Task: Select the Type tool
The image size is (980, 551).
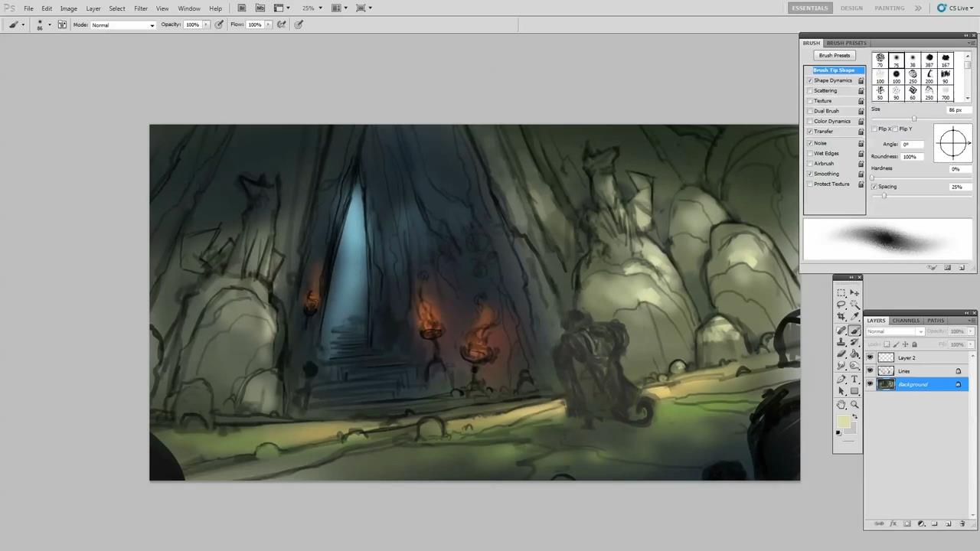Action: (854, 379)
